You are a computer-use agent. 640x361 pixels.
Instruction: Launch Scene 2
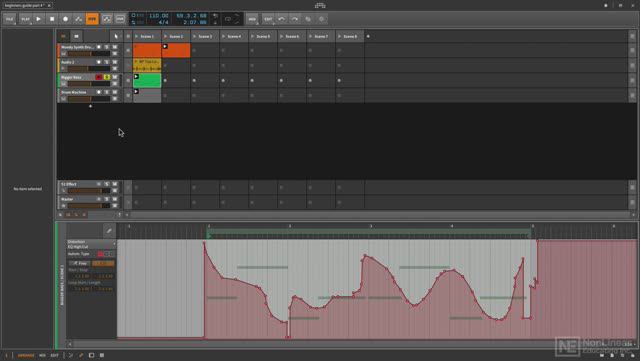pos(166,36)
